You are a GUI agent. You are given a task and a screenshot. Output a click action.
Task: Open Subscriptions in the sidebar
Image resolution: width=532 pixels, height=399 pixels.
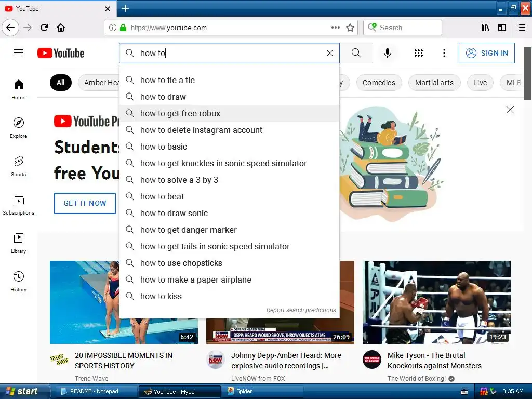click(18, 205)
